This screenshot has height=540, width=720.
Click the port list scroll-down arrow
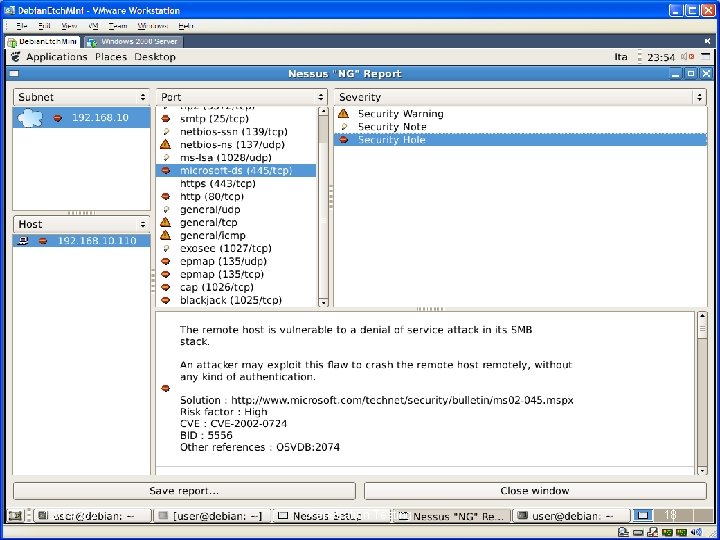323,302
